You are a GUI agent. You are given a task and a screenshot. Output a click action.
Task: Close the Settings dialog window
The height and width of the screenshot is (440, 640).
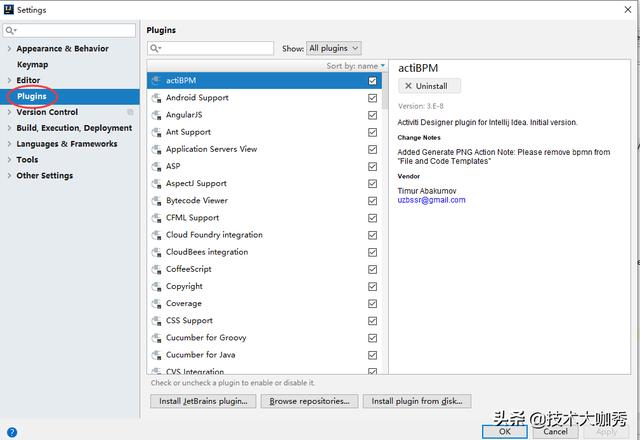(x=628, y=9)
